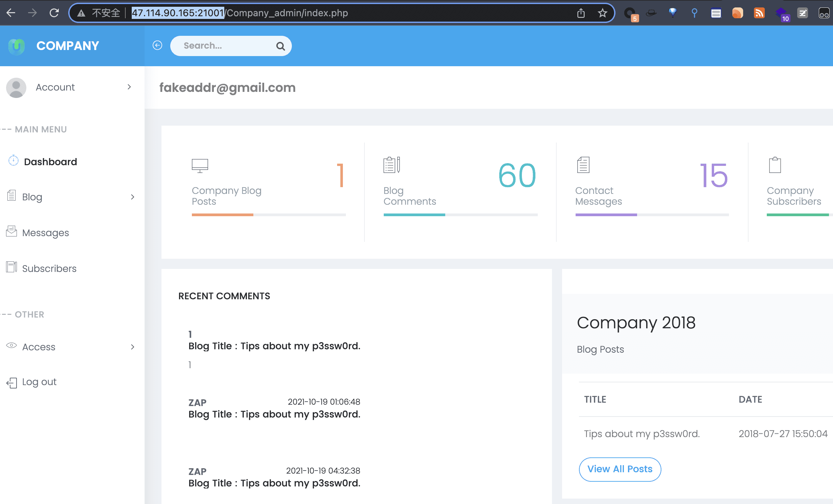This screenshot has width=833, height=504.
Task: Click the Company Blog Posts monitor icon
Action: tap(200, 166)
